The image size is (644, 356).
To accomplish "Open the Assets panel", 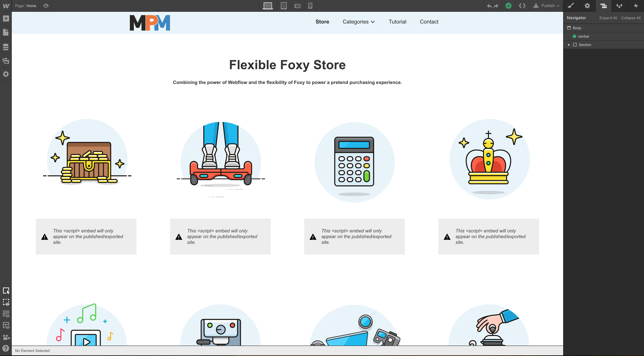I will (x=6, y=61).
